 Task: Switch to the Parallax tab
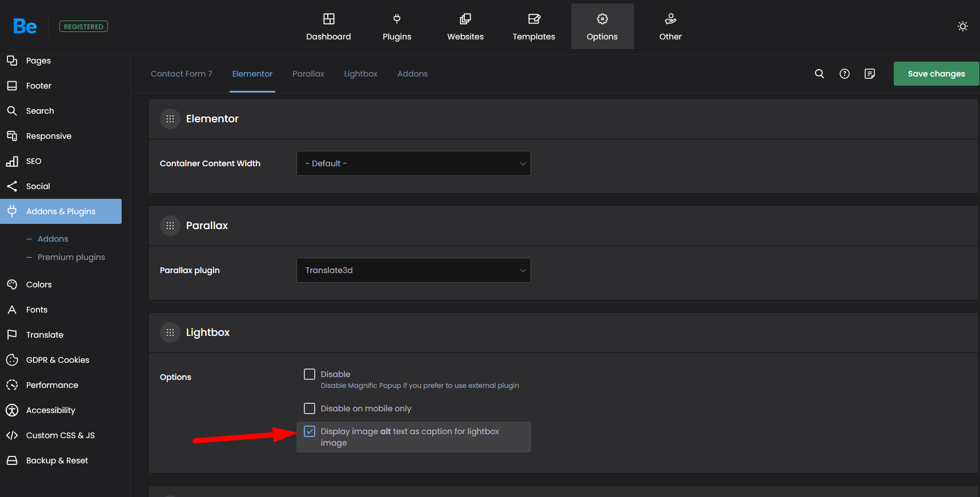coord(308,74)
